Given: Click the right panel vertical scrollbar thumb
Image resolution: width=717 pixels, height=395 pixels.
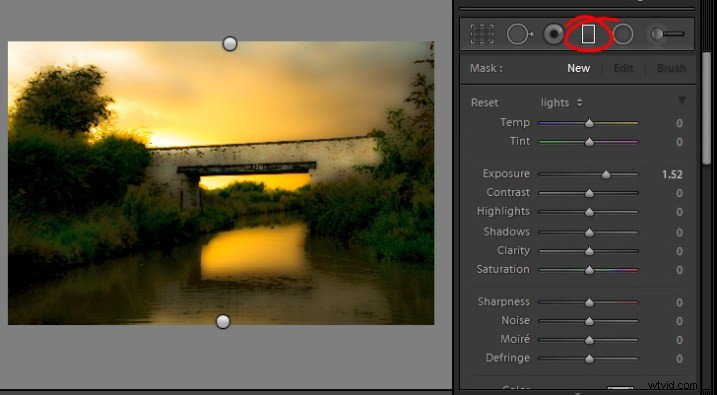Looking at the screenshot, I should [706, 109].
